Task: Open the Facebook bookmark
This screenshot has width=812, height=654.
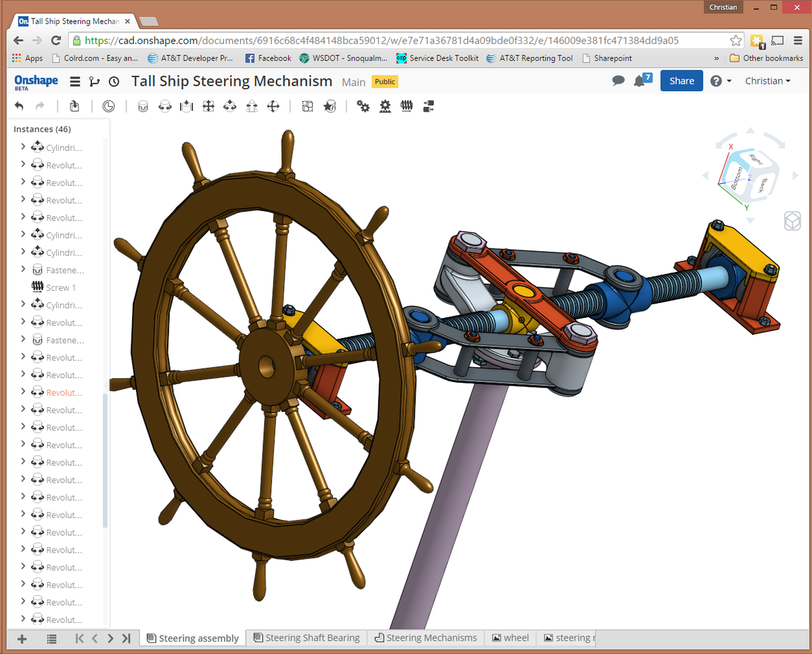Action: click(268, 58)
